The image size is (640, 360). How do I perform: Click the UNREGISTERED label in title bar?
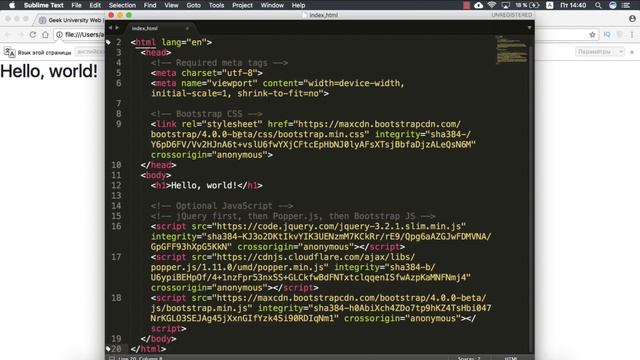511,15
